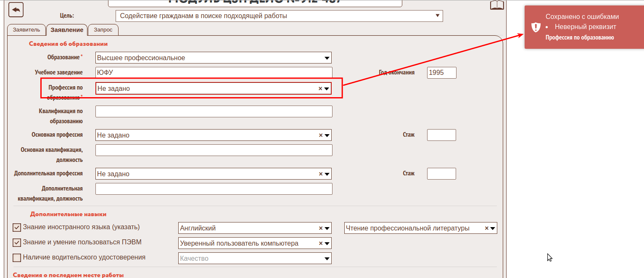Open the book reference icon
The width and height of the screenshot is (644, 278).
(x=496, y=5)
